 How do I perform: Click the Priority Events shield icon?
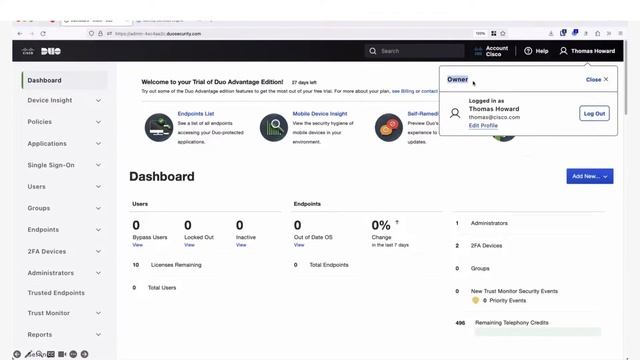476,300
